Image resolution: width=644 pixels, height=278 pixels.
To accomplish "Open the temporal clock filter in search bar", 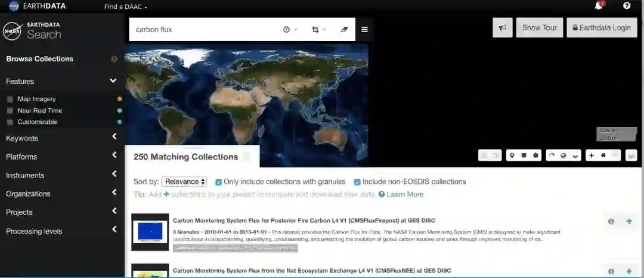I will pos(287,30).
